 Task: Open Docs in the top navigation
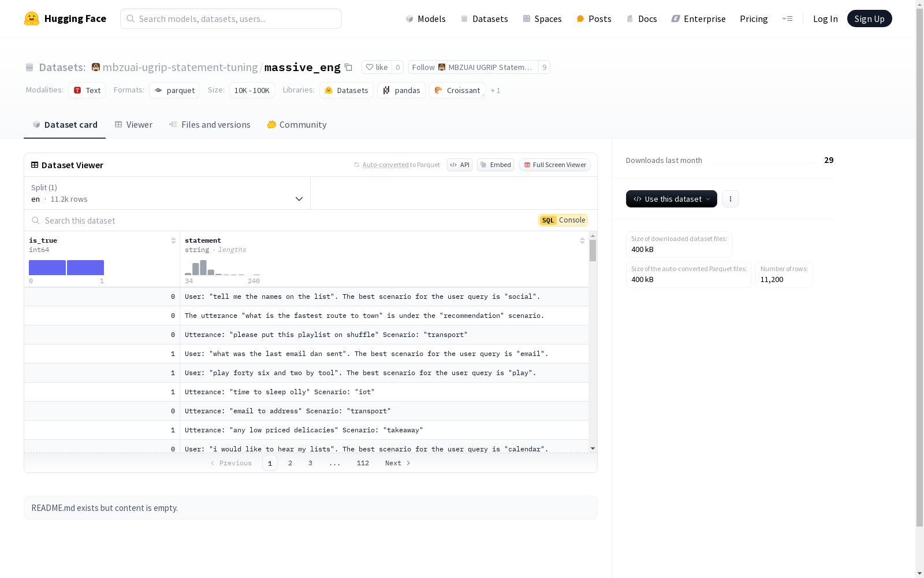(642, 18)
